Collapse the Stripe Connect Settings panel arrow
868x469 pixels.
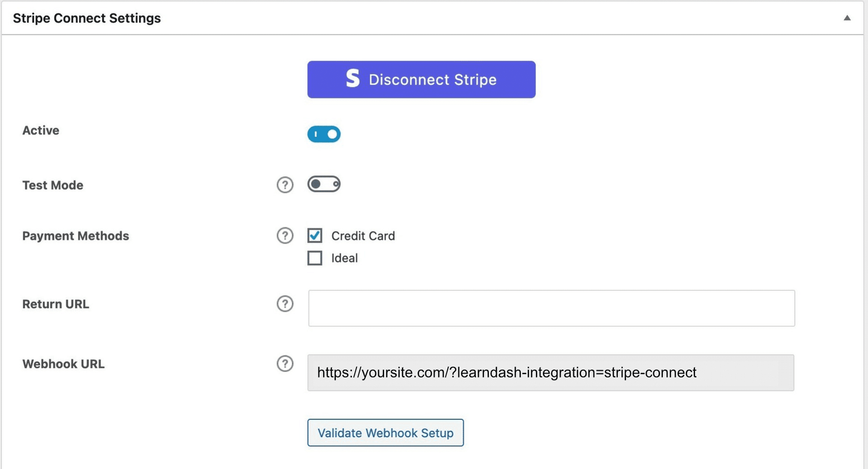point(847,18)
